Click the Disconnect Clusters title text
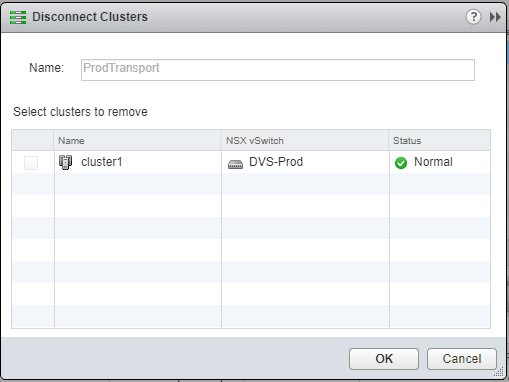 [x=90, y=17]
